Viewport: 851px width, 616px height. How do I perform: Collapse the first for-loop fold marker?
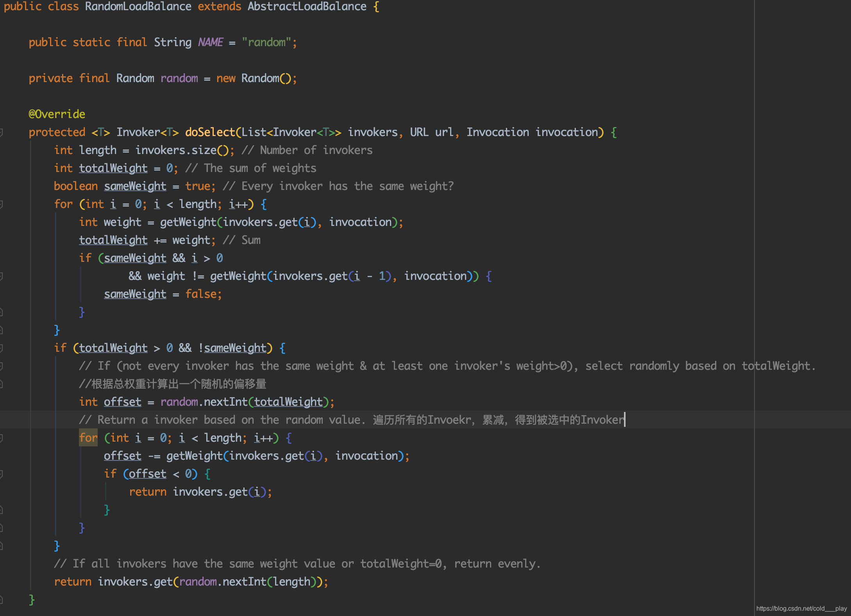tap(2, 204)
